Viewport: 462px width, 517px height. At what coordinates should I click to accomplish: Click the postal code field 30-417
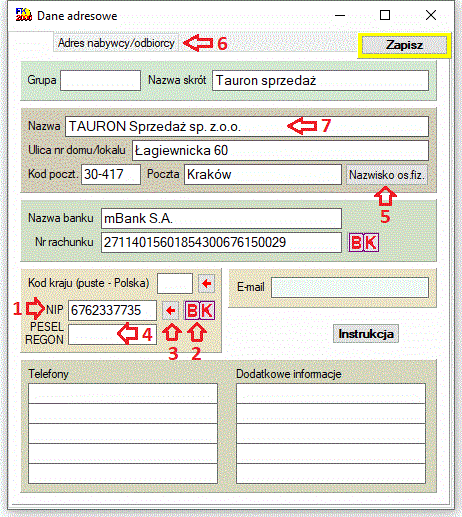[x=111, y=174]
